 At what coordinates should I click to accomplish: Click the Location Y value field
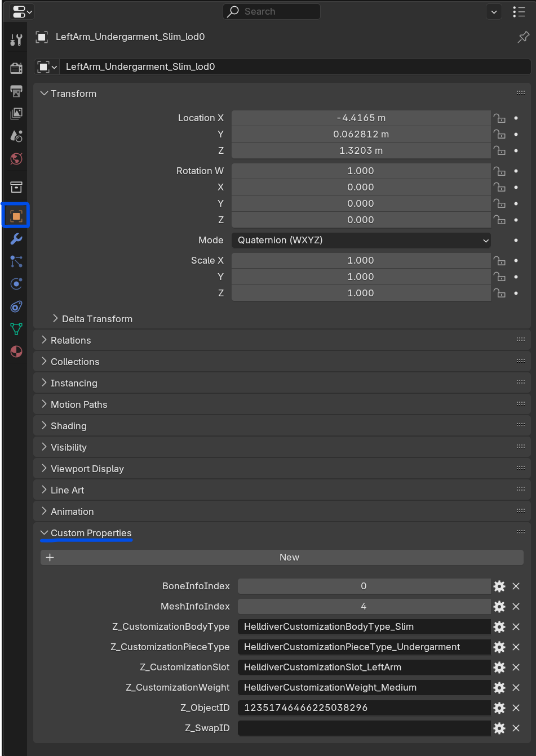click(361, 135)
